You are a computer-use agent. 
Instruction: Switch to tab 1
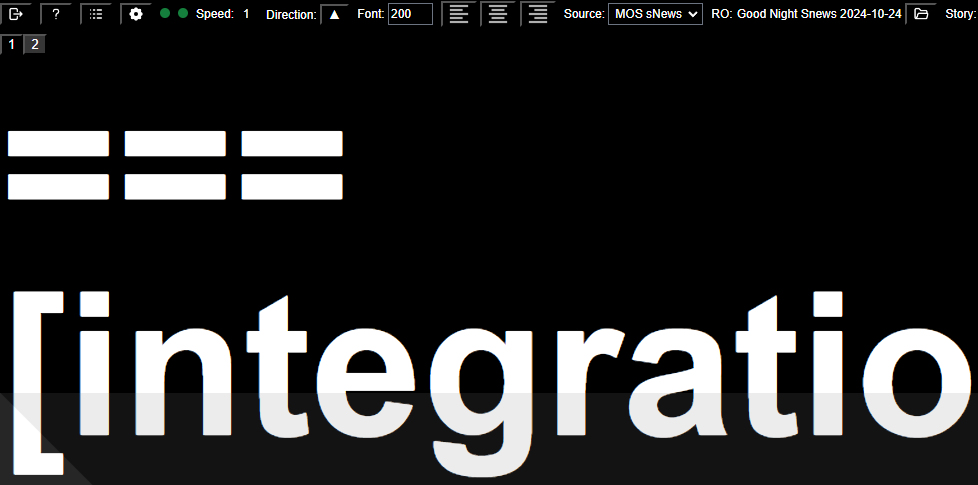click(x=11, y=45)
